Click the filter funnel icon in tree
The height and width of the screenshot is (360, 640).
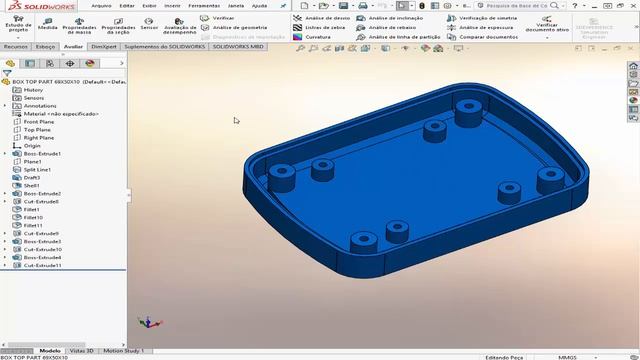(7, 73)
